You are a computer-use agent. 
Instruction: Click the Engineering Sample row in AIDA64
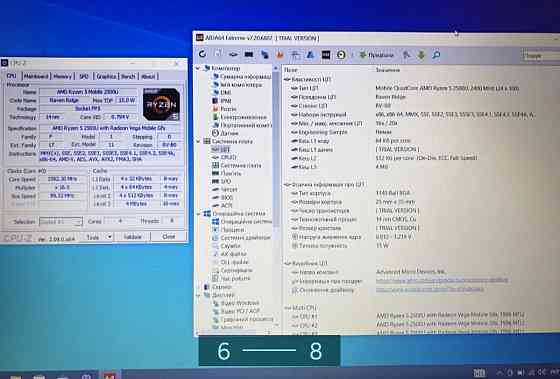tap(323, 132)
